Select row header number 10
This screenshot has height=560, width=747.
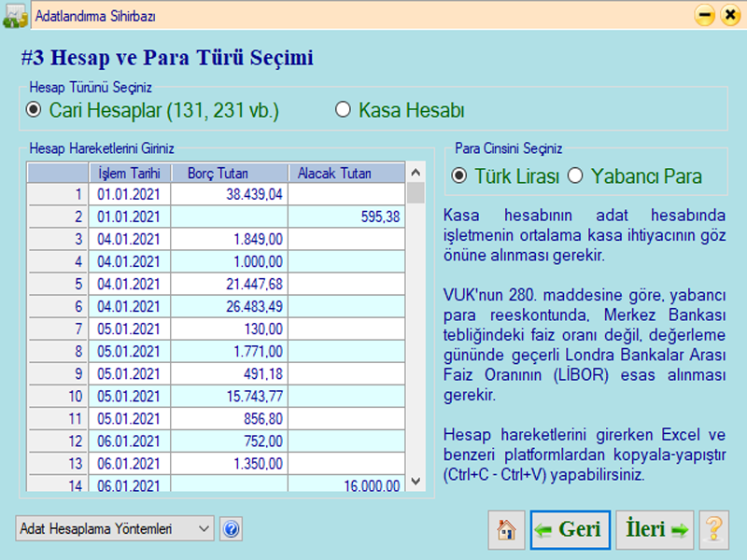[58, 396]
